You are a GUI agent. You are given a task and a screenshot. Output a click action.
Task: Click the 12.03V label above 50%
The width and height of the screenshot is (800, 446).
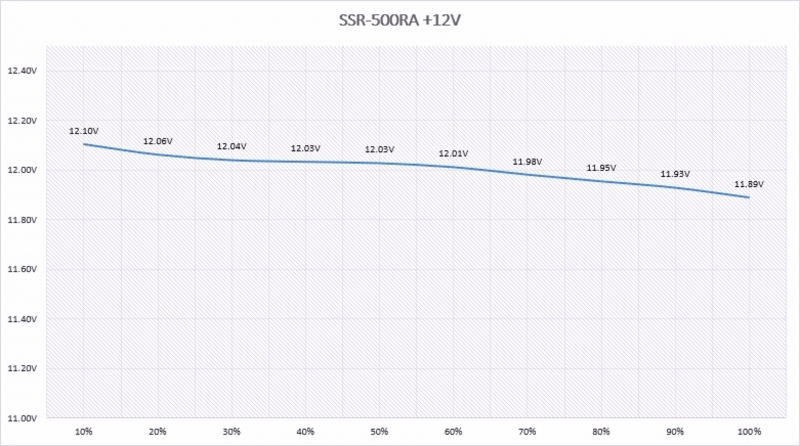click(x=380, y=150)
